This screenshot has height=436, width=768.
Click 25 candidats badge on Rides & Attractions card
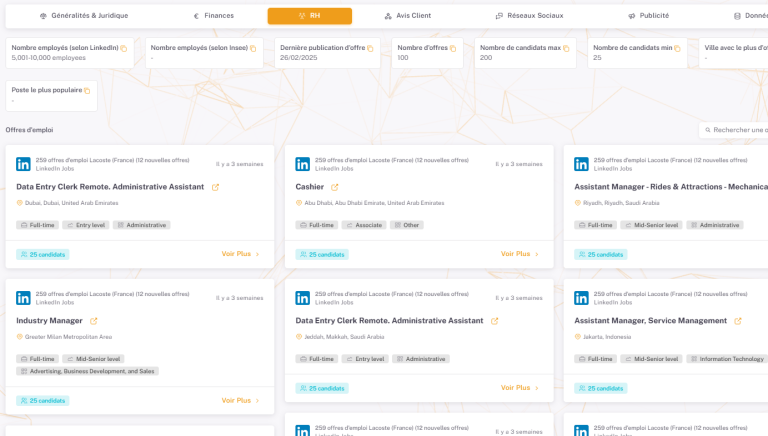pyautogui.click(x=600, y=254)
